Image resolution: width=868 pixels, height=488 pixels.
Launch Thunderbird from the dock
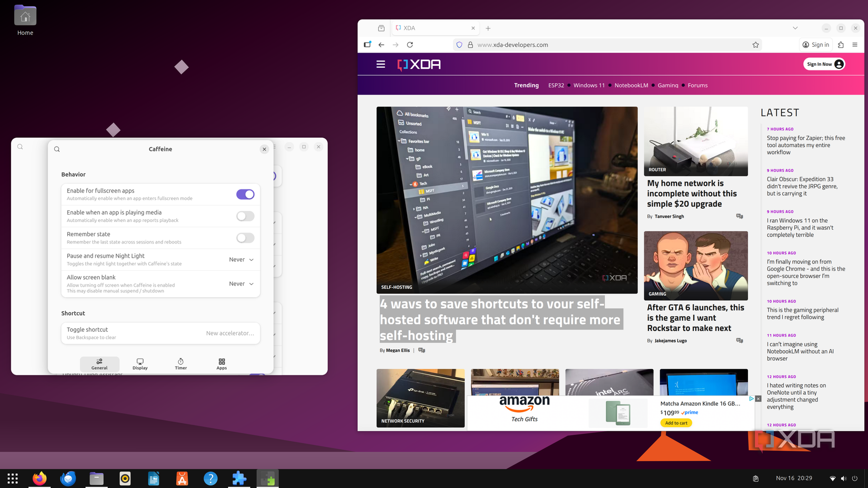pyautogui.click(x=68, y=479)
